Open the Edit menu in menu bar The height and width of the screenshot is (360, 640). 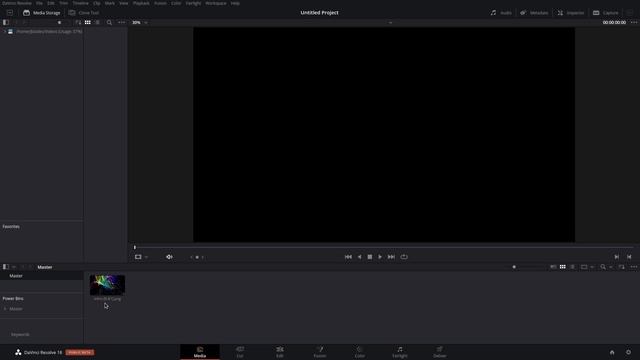pyautogui.click(x=51, y=3)
